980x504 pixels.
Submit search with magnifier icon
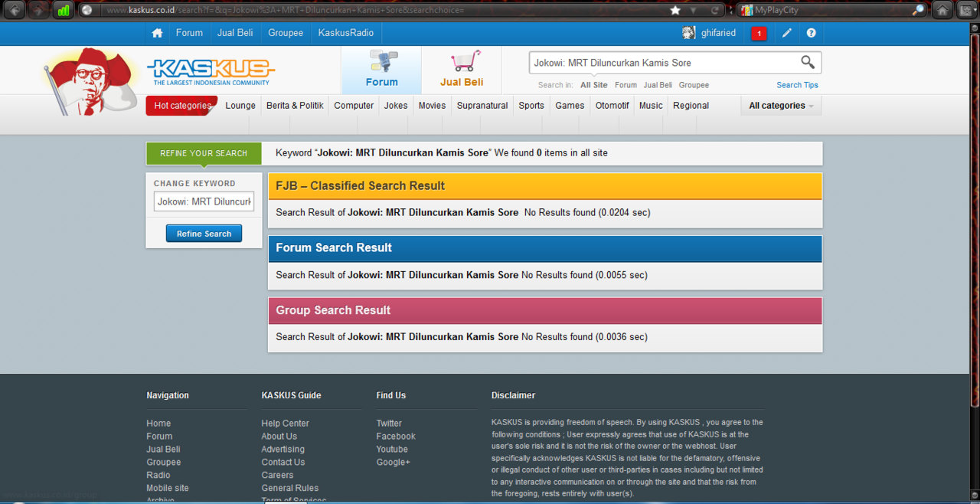point(808,62)
